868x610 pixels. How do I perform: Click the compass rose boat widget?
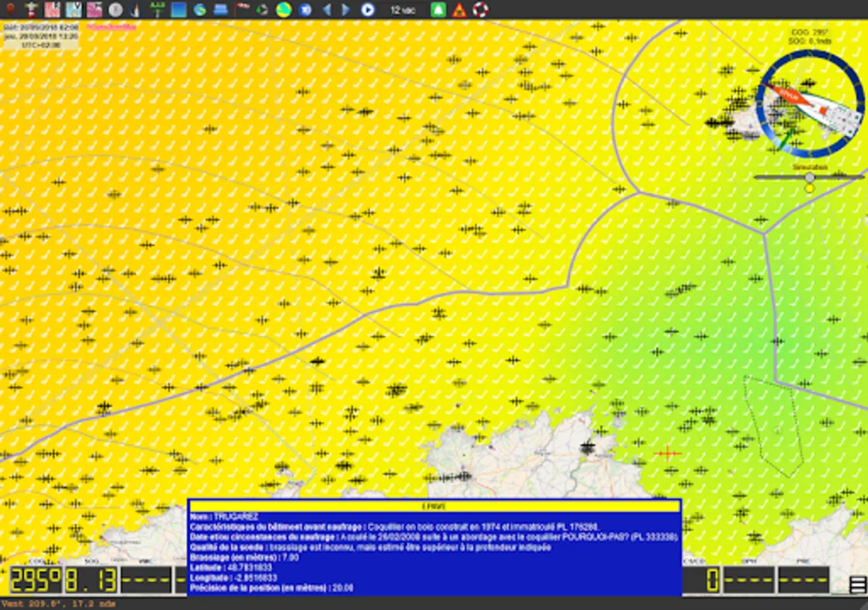point(810,103)
